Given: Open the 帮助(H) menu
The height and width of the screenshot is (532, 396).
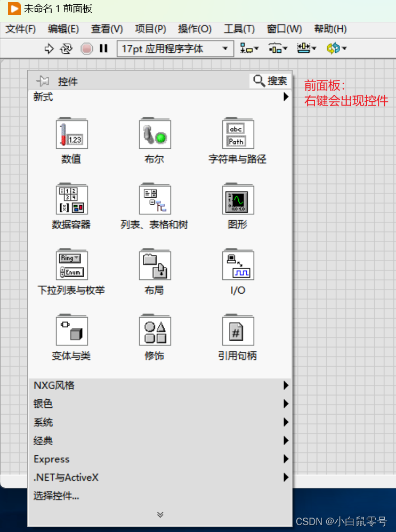Looking at the screenshot, I should [330, 29].
